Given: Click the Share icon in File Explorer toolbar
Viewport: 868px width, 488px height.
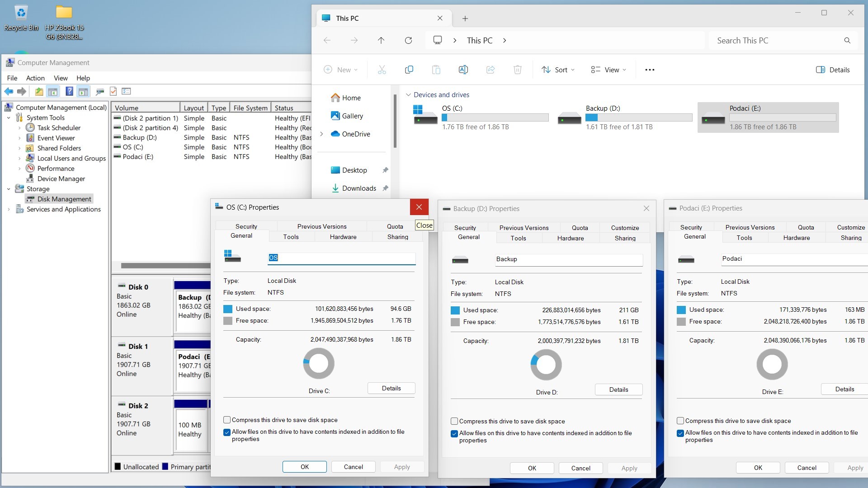Looking at the screenshot, I should point(491,70).
